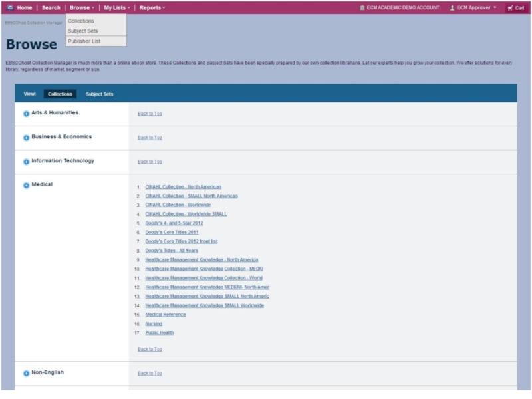Open the Reports dropdown menu
This screenshot has height=399, width=532.
pyautogui.click(x=152, y=7)
